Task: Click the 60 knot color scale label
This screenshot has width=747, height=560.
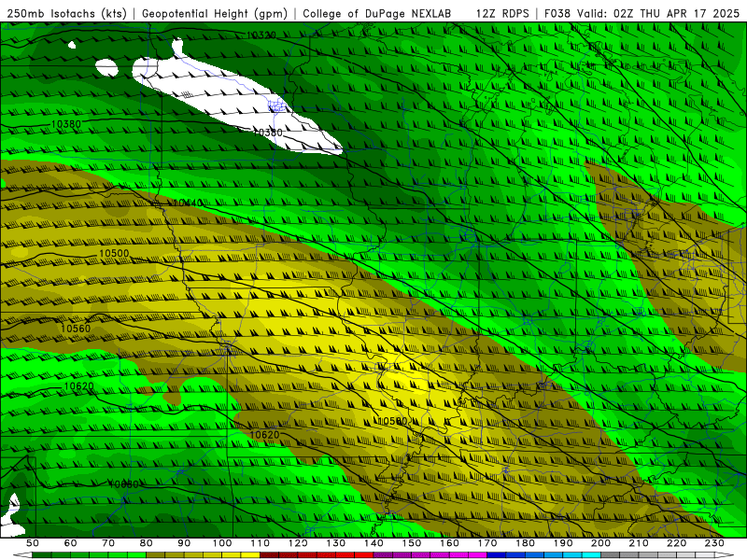Action: [71, 543]
